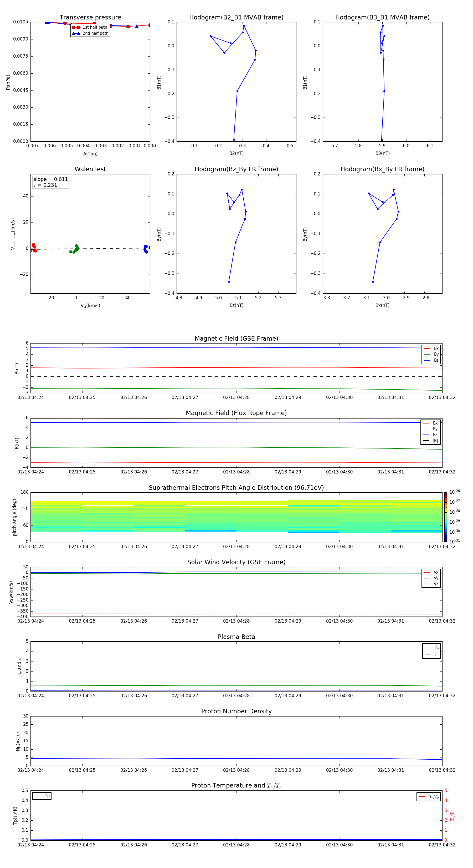The image size is (473, 868).
Task: Click the 'Hodogram(Bz_By FR frame)' title
Action: [236, 169]
